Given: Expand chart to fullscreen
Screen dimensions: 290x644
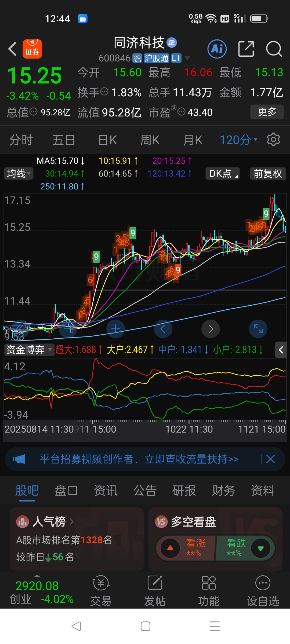Looking at the screenshot, I should click(x=258, y=329).
